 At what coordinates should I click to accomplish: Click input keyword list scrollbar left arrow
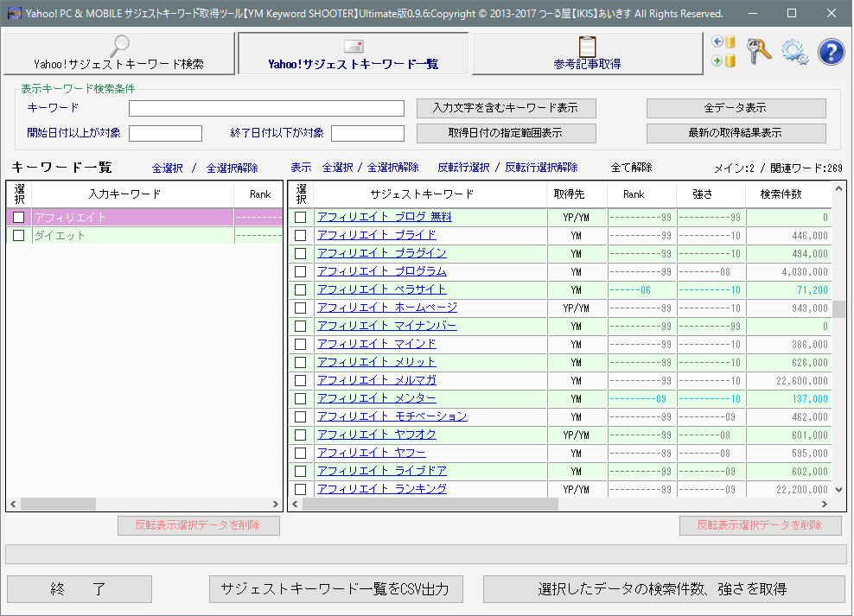13,505
